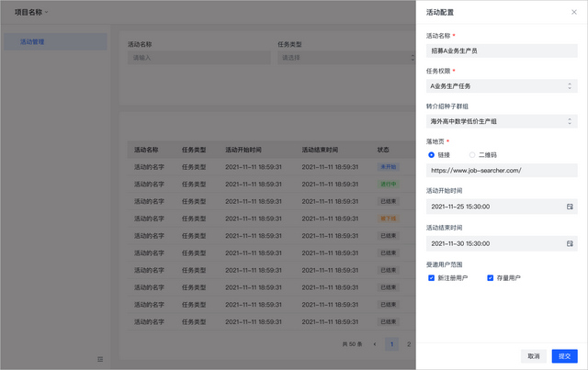
Task: Go to previous page arrow in pagination
Action: pos(375,344)
